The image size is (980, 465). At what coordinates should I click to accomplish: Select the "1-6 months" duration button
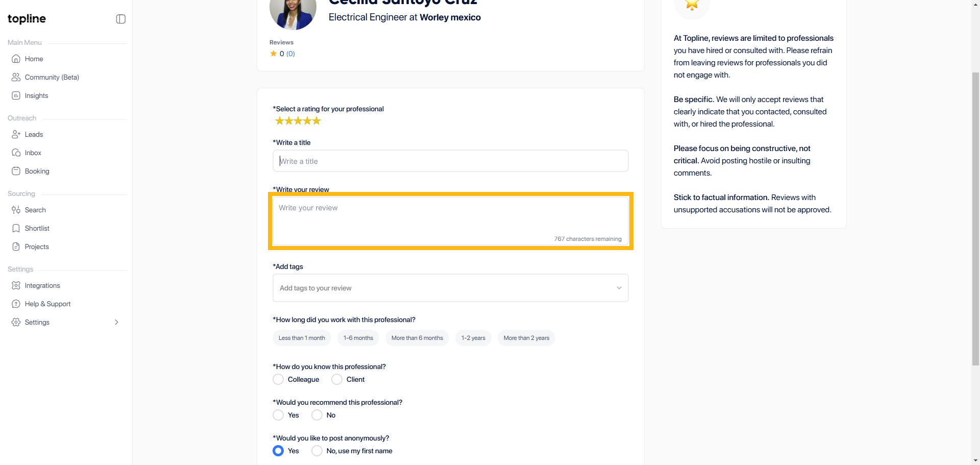click(x=358, y=338)
